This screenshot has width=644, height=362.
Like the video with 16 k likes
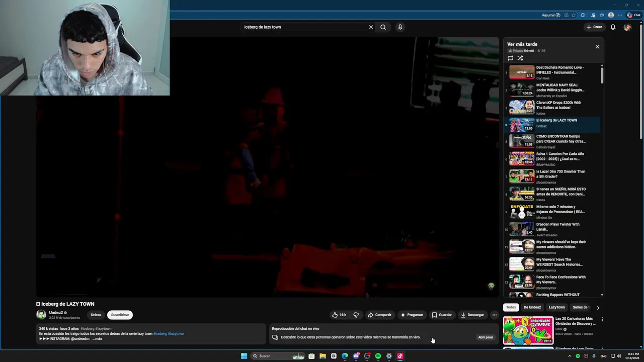(x=339, y=315)
